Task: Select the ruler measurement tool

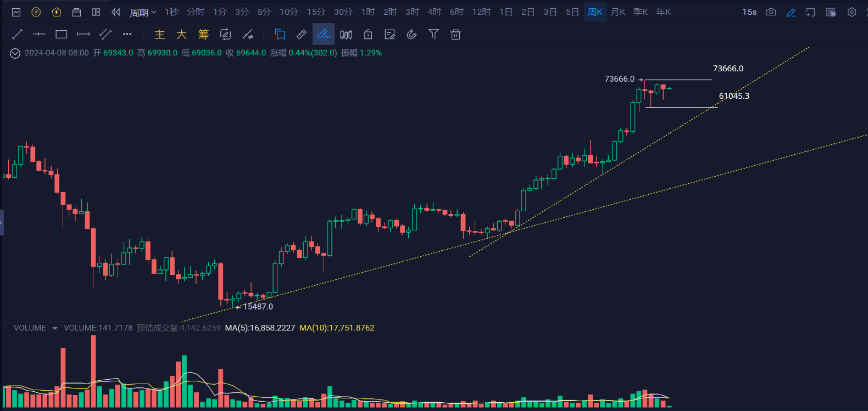Action: (x=302, y=35)
